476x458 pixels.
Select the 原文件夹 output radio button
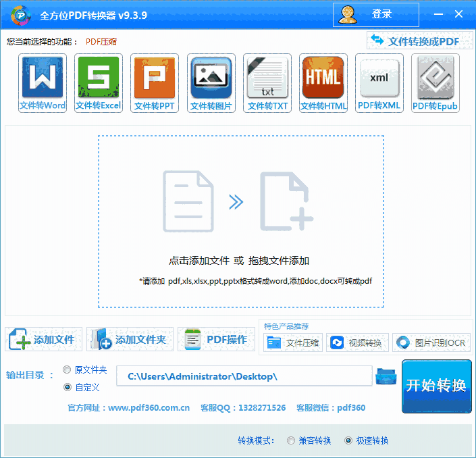(x=67, y=370)
